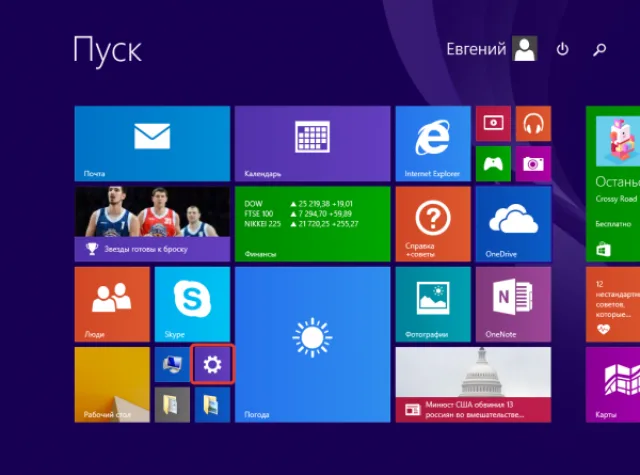Open the Mail (Почта) tile
The width and height of the screenshot is (640, 475).
(152, 143)
